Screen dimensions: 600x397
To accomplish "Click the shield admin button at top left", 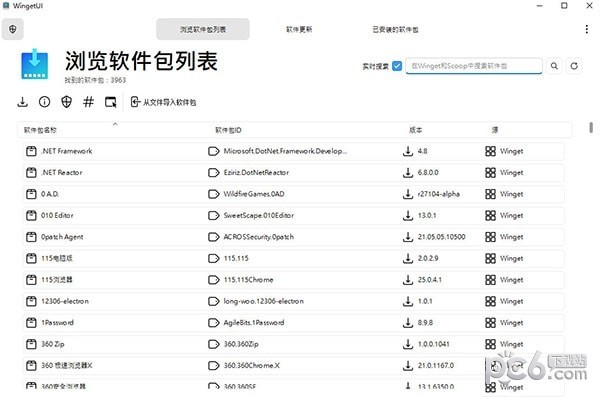I will 13,29.
